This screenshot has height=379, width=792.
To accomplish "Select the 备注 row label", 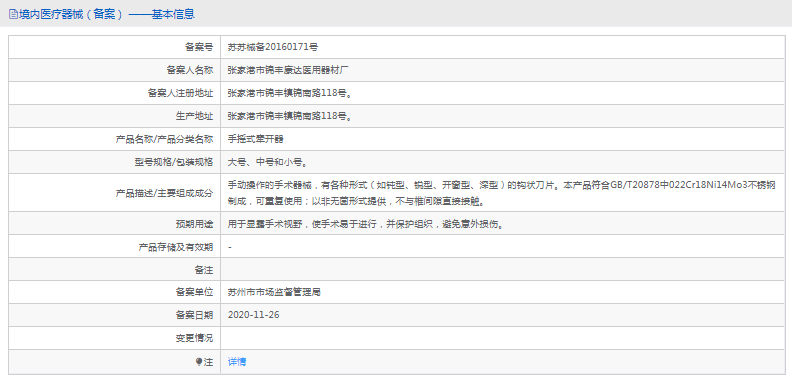I will pos(204,270).
